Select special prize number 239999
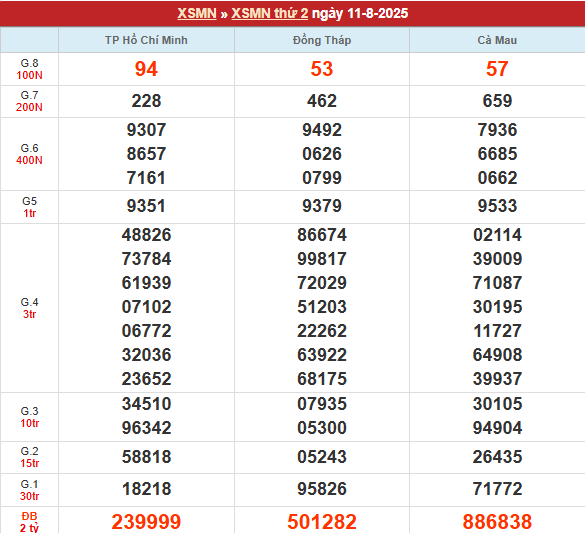Image resolution: width=585 pixels, height=533 pixels. (146, 521)
